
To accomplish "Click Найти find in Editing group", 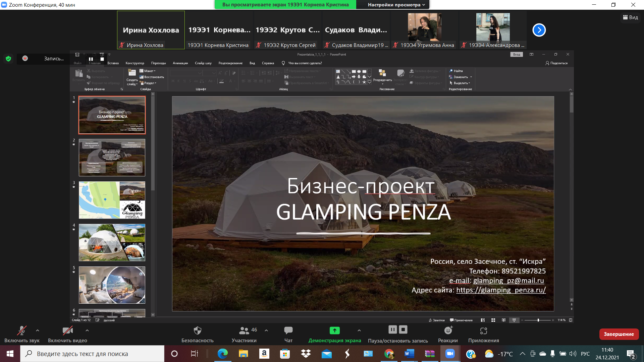I will [x=456, y=71].
